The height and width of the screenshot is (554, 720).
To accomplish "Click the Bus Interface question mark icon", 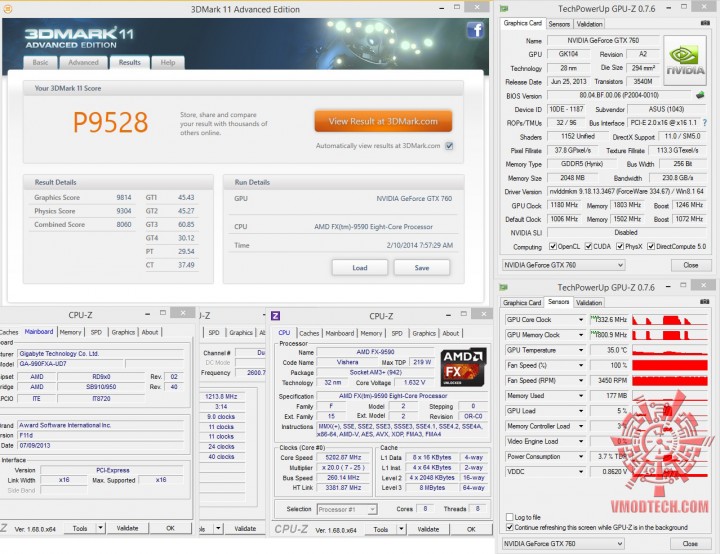I will 705,123.
